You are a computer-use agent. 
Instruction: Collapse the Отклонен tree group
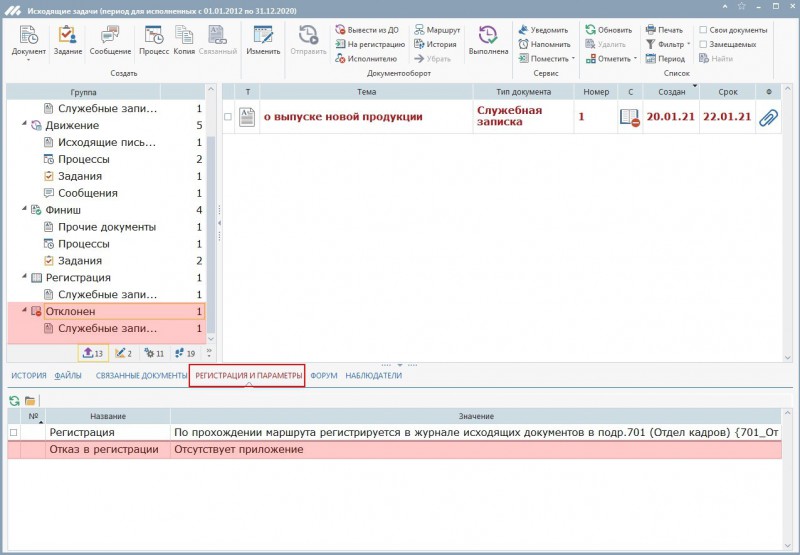coord(24,310)
